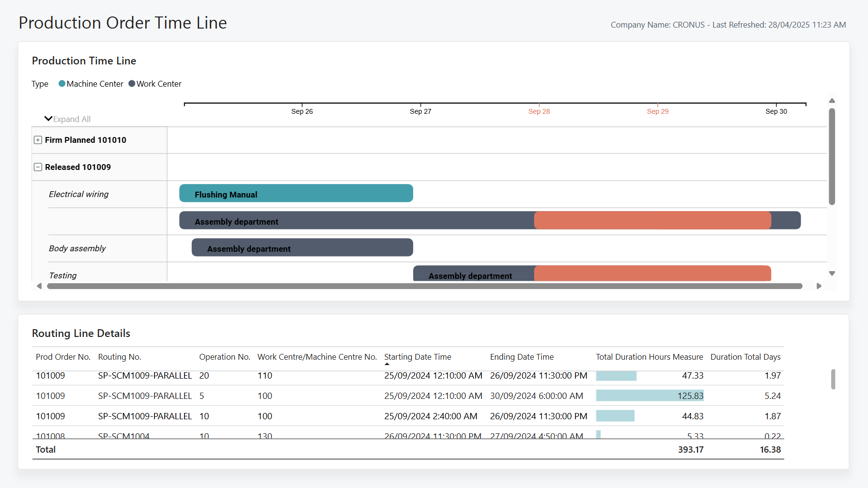Viewport: 868px width, 488px height.
Task: Expand the Firm Planned 101010 row
Action: click(38, 140)
